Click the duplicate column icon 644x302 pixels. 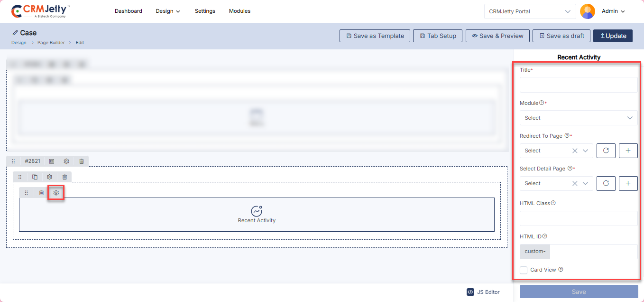pyautogui.click(x=35, y=177)
